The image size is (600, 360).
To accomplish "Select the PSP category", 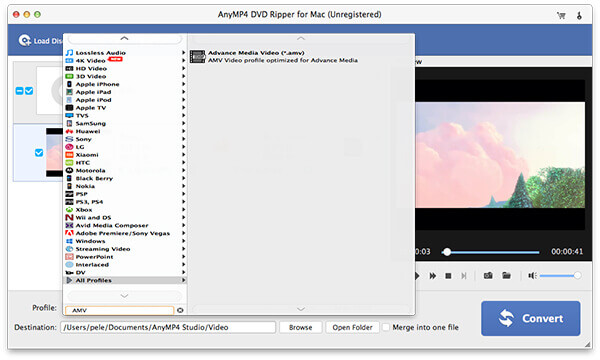I will coord(125,194).
